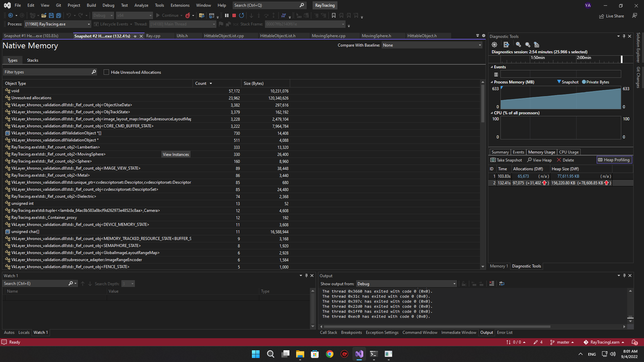Switch to the Call Stack tab
Screen dimensions: 644x362
pyautogui.click(x=328, y=333)
